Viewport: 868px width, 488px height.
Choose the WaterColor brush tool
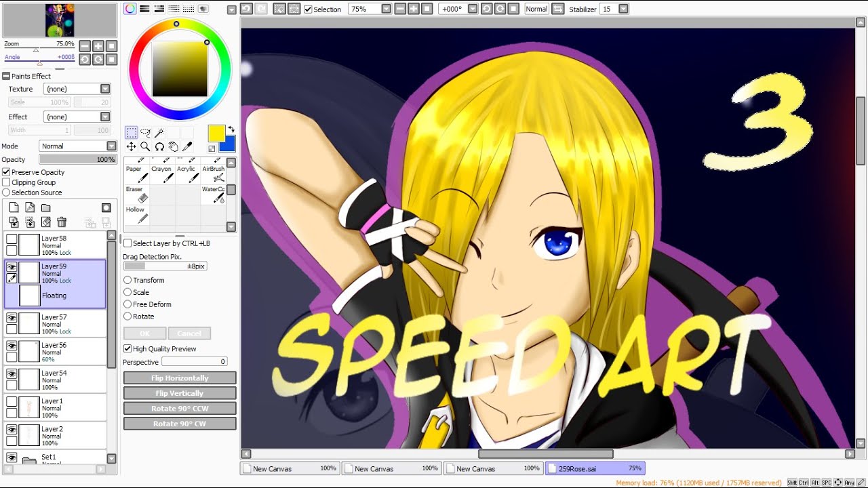tap(213, 195)
